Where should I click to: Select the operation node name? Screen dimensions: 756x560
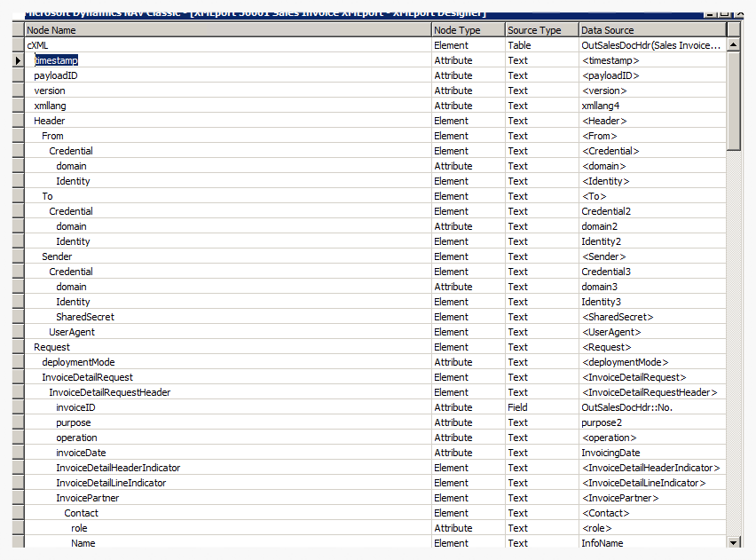click(76, 438)
